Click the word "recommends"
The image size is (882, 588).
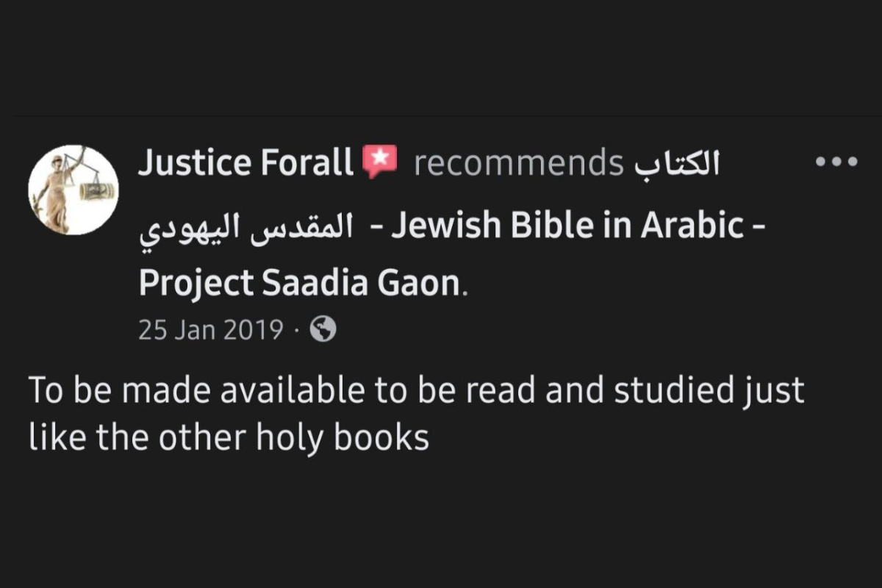[518, 162]
